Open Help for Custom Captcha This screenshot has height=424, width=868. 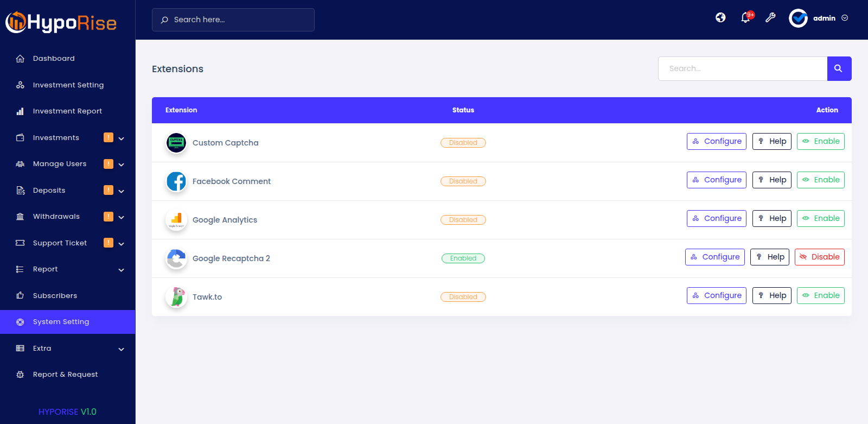[771, 141]
